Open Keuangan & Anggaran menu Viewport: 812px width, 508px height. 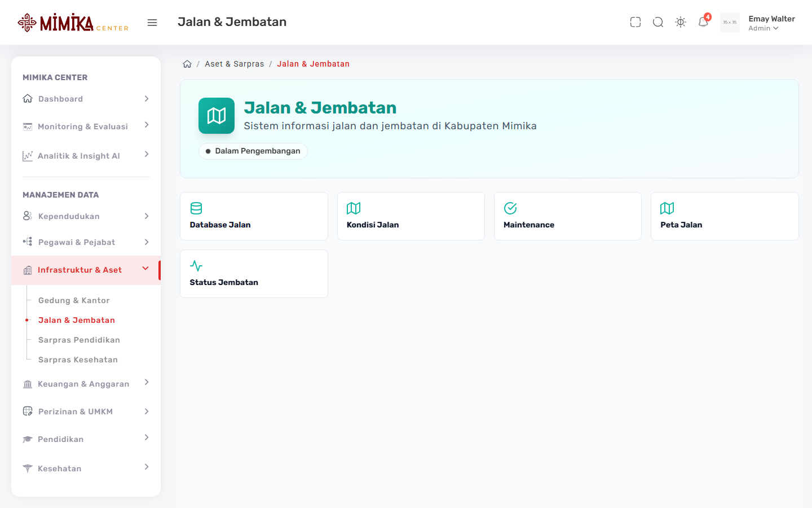[x=86, y=384]
